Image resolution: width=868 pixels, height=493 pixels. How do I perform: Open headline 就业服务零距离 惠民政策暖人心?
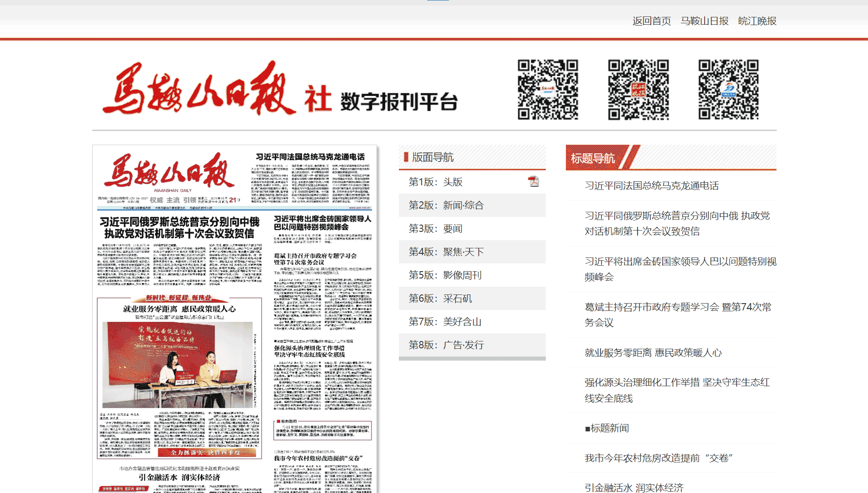(653, 352)
